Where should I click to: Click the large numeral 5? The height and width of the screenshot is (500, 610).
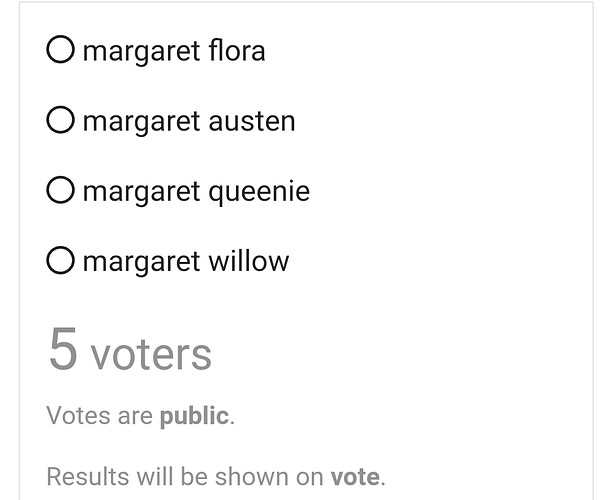pos(63,349)
